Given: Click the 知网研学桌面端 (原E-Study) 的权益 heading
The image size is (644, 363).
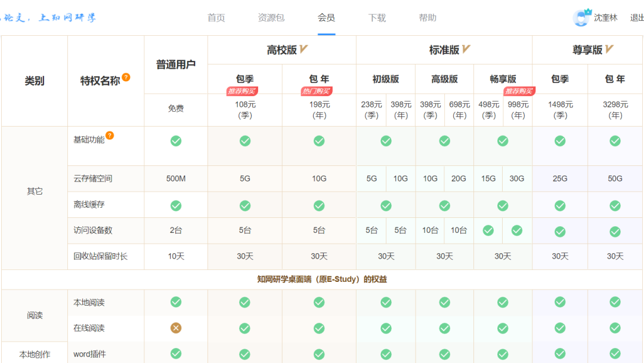Looking at the screenshot, I should 322,279.
